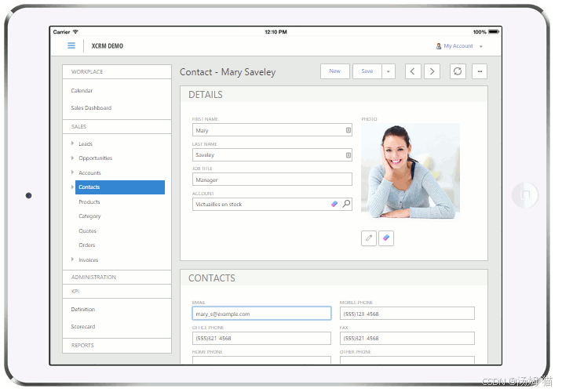Open the more options ellipsis menu
The width and height of the screenshot is (562, 392).
480,71
